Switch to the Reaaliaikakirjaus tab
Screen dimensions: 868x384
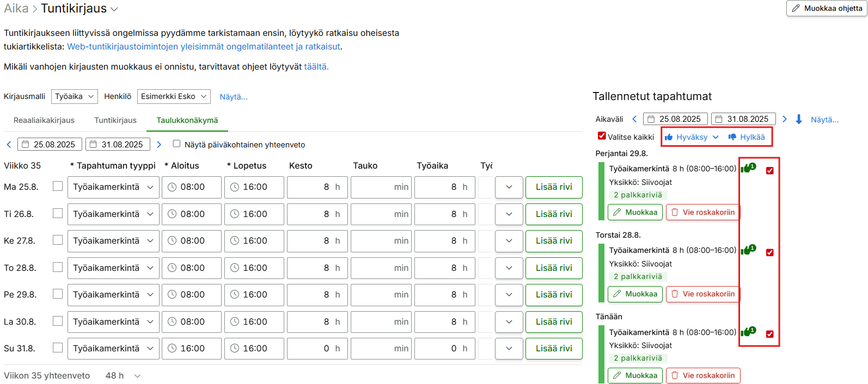(44, 120)
